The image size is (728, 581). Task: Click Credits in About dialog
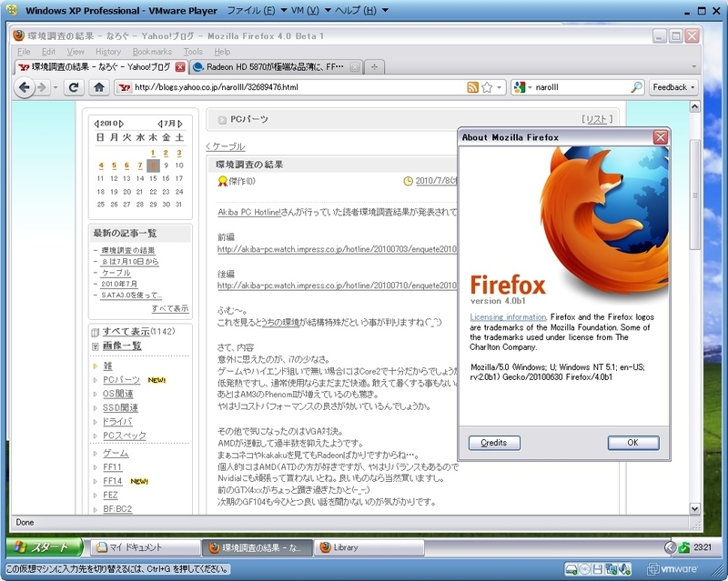coord(494,443)
